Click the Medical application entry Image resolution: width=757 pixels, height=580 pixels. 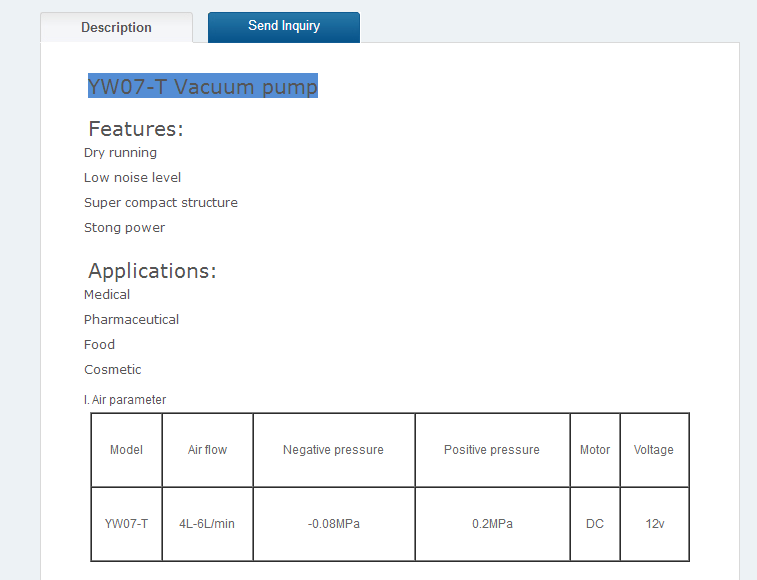(x=107, y=295)
